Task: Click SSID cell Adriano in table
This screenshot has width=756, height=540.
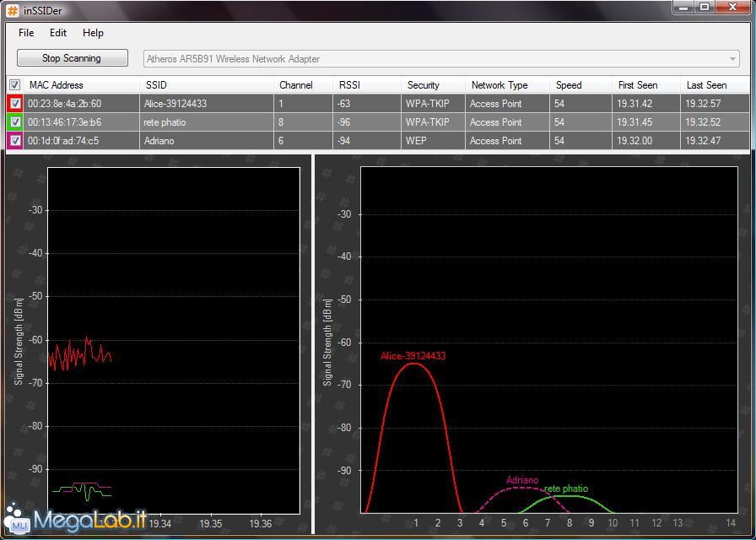Action: point(159,141)
